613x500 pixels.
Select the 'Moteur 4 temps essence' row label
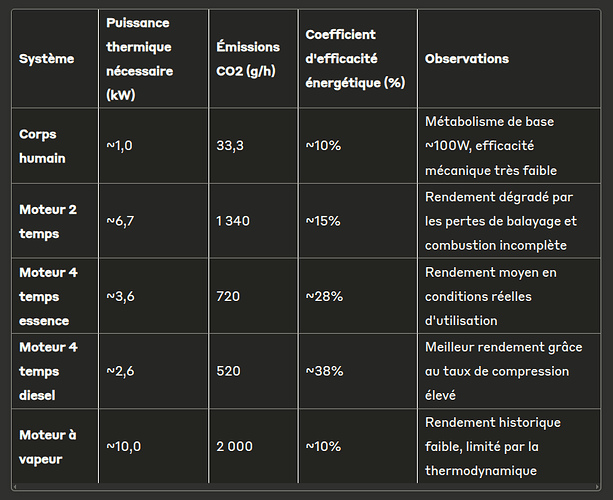pyautogui.click(x=48, y=296)
